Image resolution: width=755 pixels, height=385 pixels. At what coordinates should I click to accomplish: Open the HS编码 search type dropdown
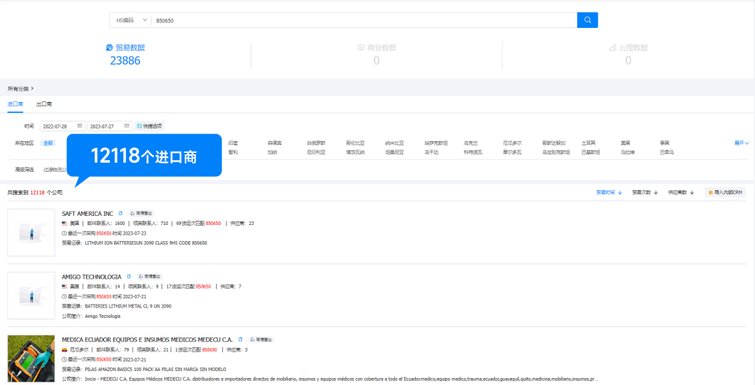pos(131,20)
